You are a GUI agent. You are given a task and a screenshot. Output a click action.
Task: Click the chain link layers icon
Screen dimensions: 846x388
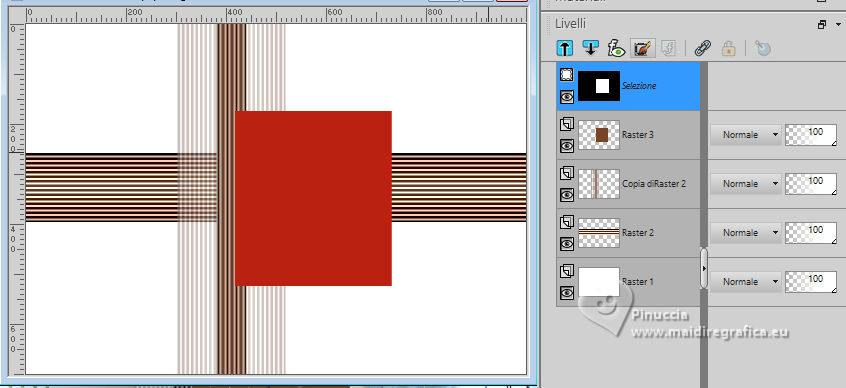(x=702, y=49)
